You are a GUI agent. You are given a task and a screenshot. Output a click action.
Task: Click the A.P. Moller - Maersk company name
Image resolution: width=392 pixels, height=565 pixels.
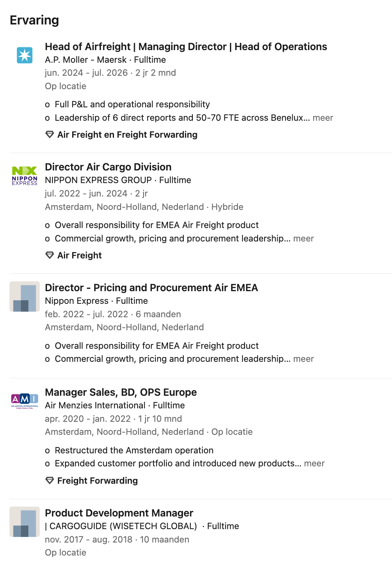[x=86, y=60]
